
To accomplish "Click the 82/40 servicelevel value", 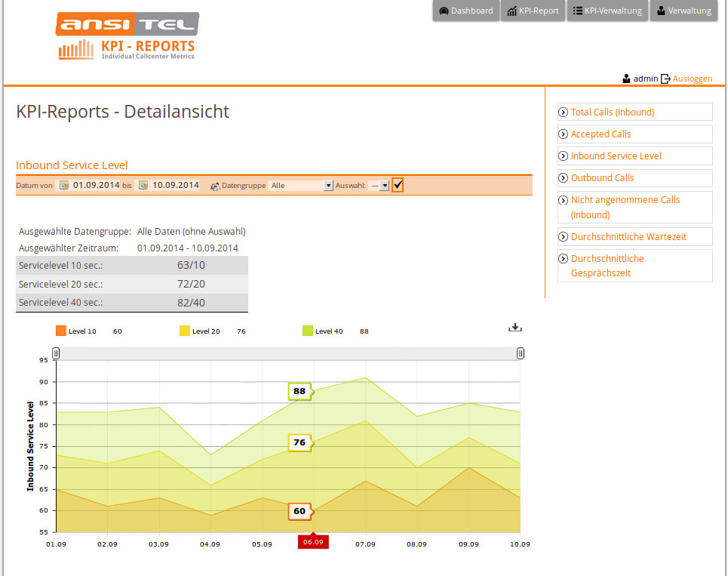I will [x=191, y=303].
